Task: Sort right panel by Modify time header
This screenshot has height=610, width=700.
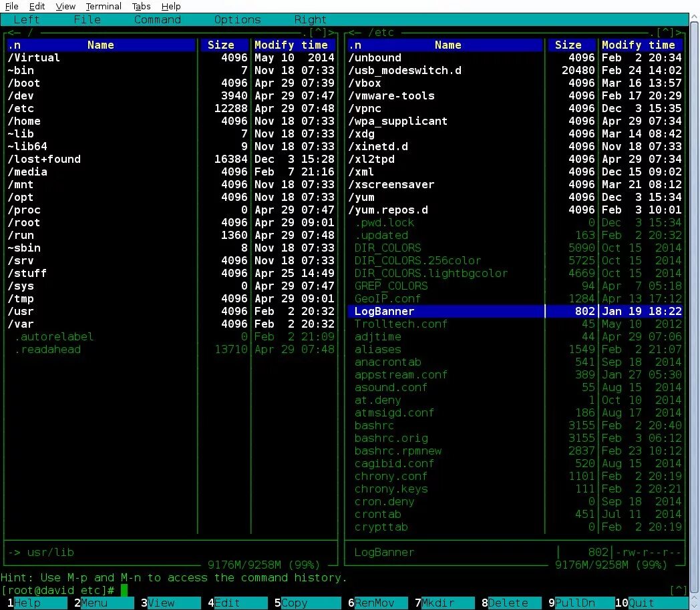Action: click(x=639, y=45)
